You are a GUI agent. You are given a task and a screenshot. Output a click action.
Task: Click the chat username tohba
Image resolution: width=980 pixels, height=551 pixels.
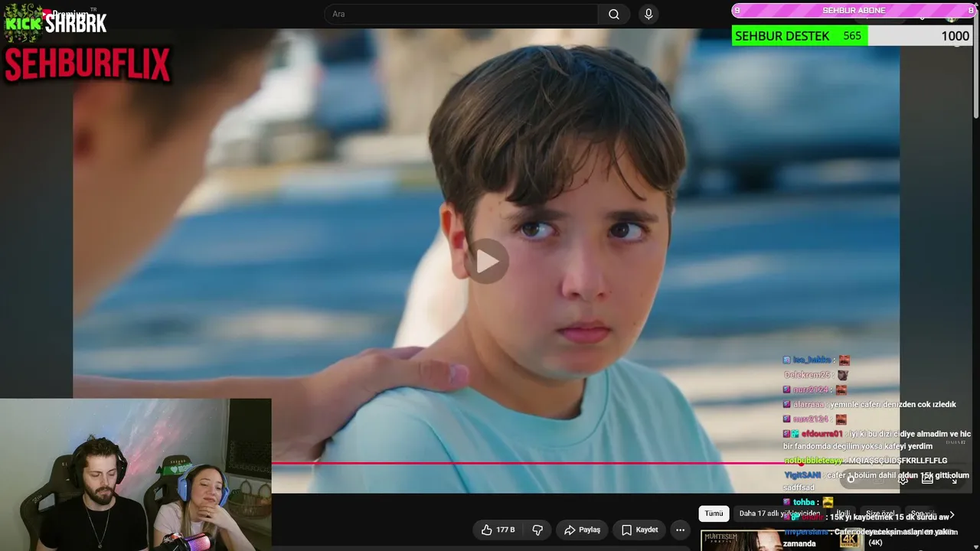click(804, 502)
